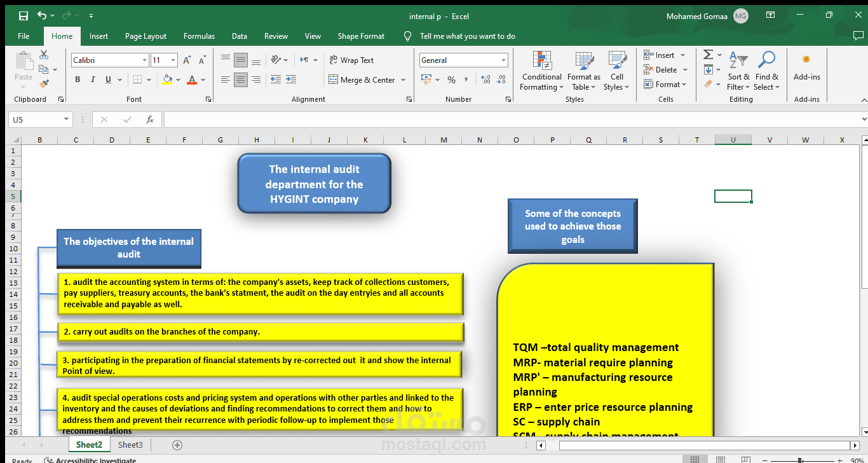Image resolution: width=868 pixels, height=463 pixels.
Task: Select column U header
Action: click(x=733, y=140)
